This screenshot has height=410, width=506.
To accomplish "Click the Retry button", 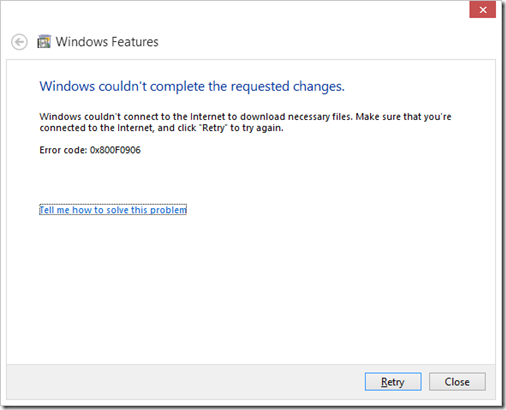I will pos(393,382).
